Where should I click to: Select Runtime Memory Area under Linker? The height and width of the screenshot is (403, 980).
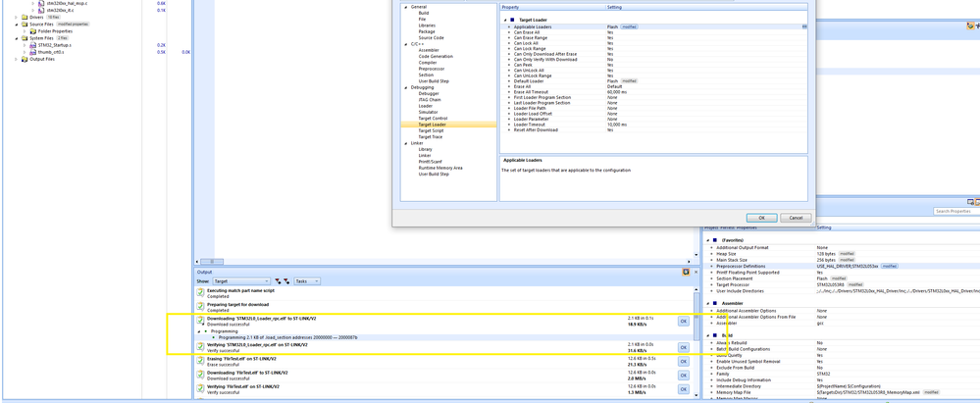pyautogui.click(x=440, y=168)
